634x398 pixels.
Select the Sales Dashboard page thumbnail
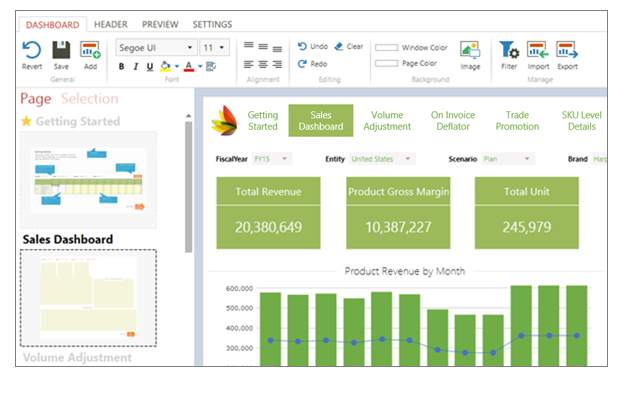(x=89, y=298)
